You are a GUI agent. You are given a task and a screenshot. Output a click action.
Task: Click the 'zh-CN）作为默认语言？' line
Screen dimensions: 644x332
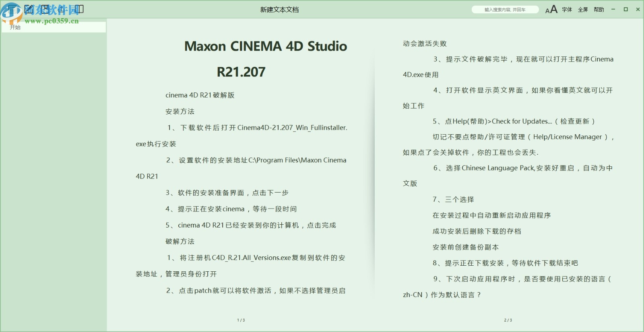click(x=442, y=295)
